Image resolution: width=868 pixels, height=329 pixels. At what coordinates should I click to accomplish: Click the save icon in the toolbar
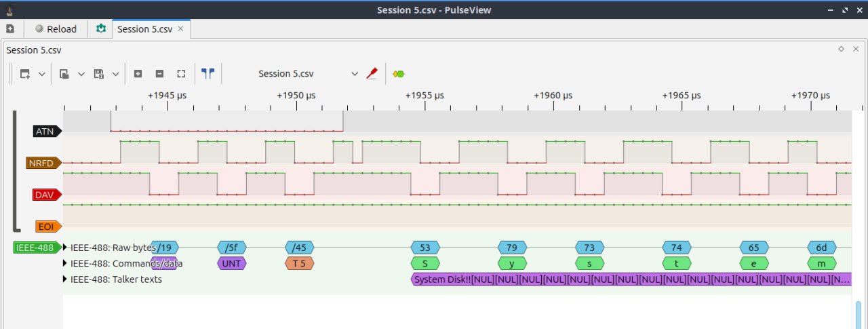(x=98, y=74)
